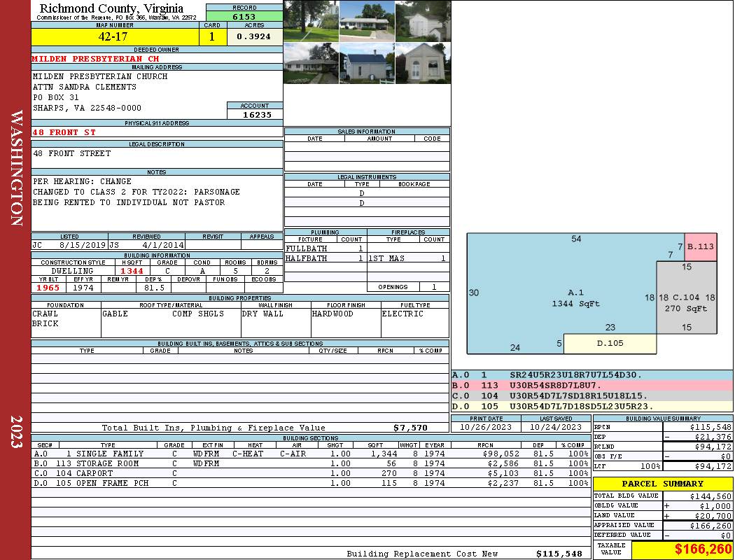Select the pink B.113 storage room block
735x560 pixels.
[x=701, y=247]
